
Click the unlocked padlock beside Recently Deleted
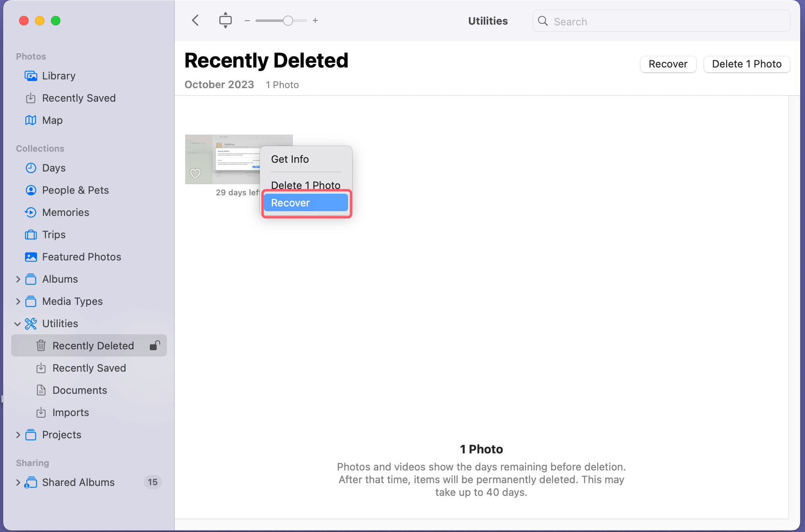pos(155,345)
